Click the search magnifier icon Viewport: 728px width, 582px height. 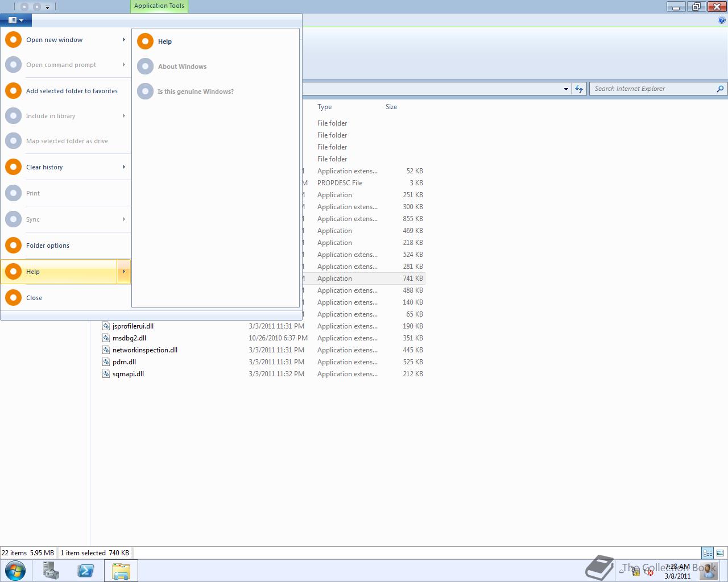click(x=720, y=89)
